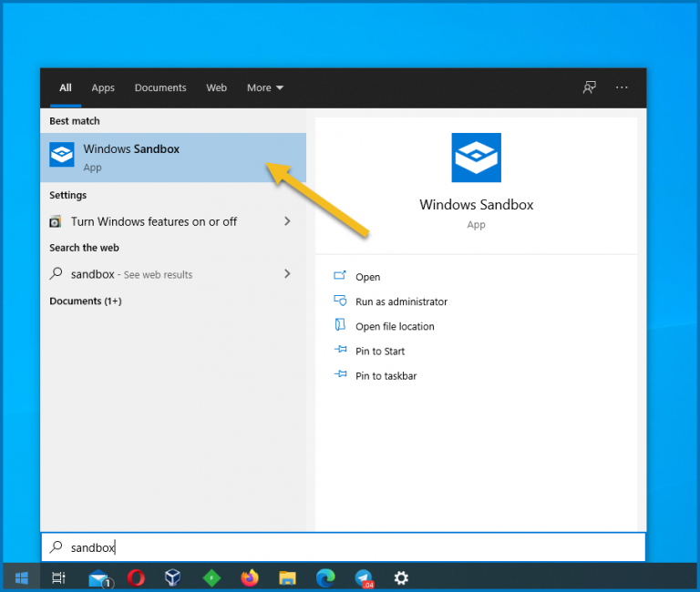Click the Windows Sandbox icon in best match

pos(62,154)
